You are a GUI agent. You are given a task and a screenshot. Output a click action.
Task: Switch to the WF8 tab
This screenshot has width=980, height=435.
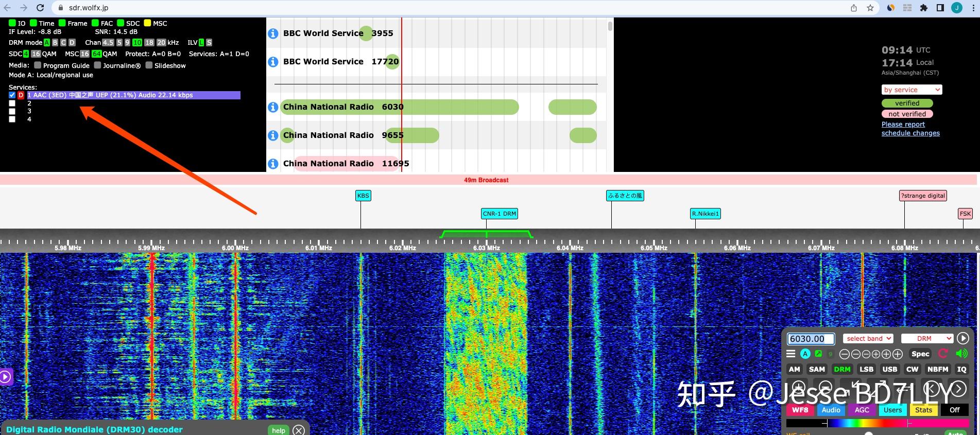800,410
